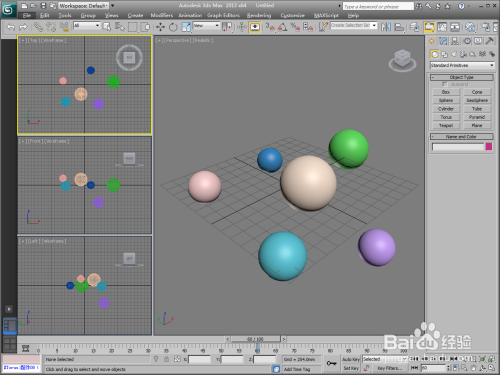500x375 pixels.
Task: Select the Geometry category icon
Action: click(435, 54)
